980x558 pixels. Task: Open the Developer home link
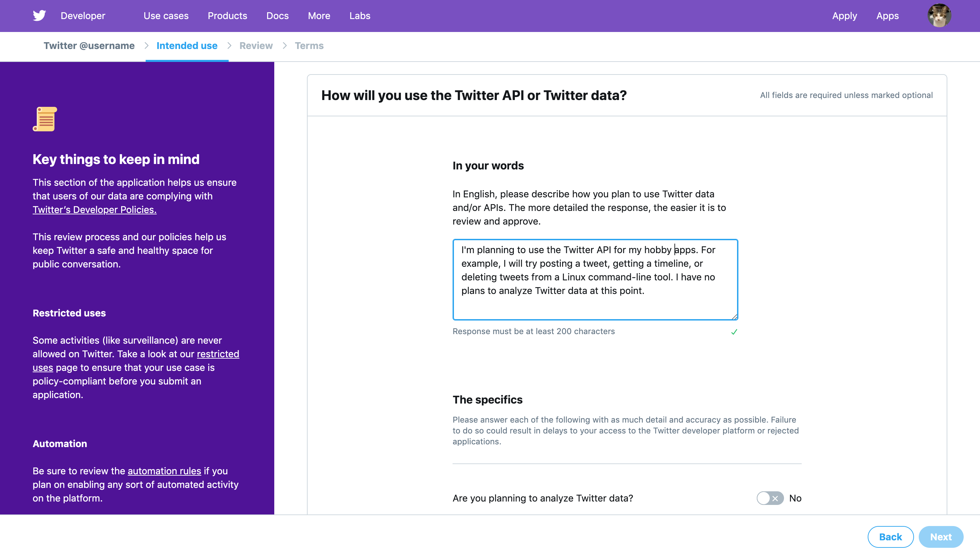tap(83, 16)
